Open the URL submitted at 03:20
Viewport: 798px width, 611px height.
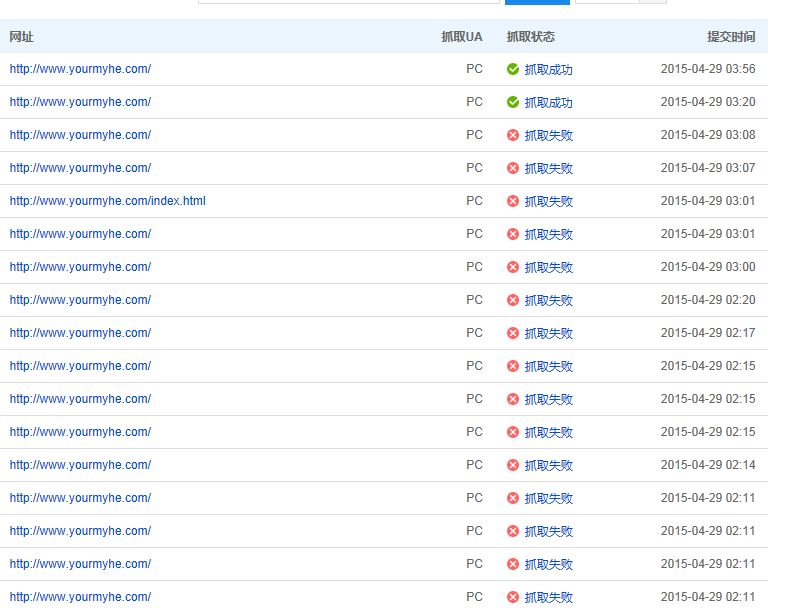tap(80, 102)
